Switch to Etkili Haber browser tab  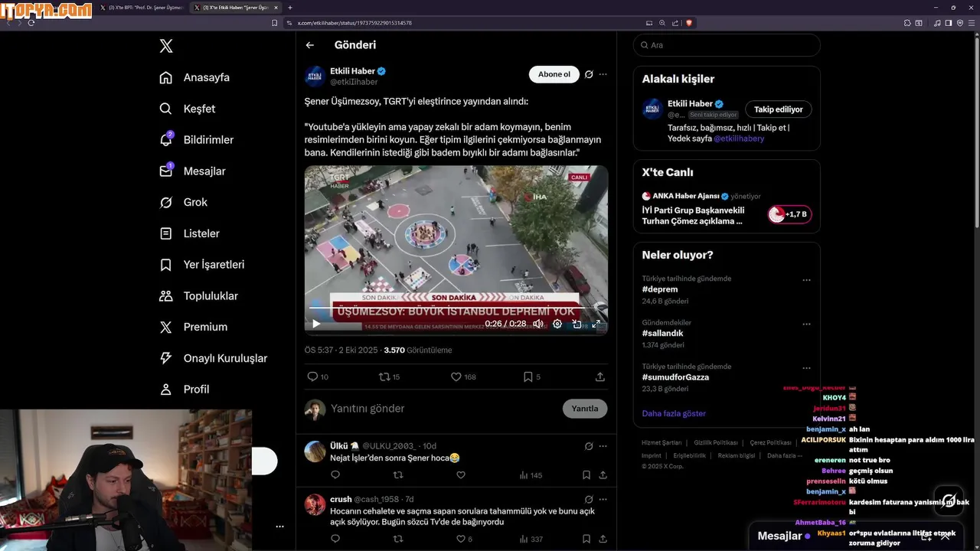pyautogui.click(x=237, y=7)
